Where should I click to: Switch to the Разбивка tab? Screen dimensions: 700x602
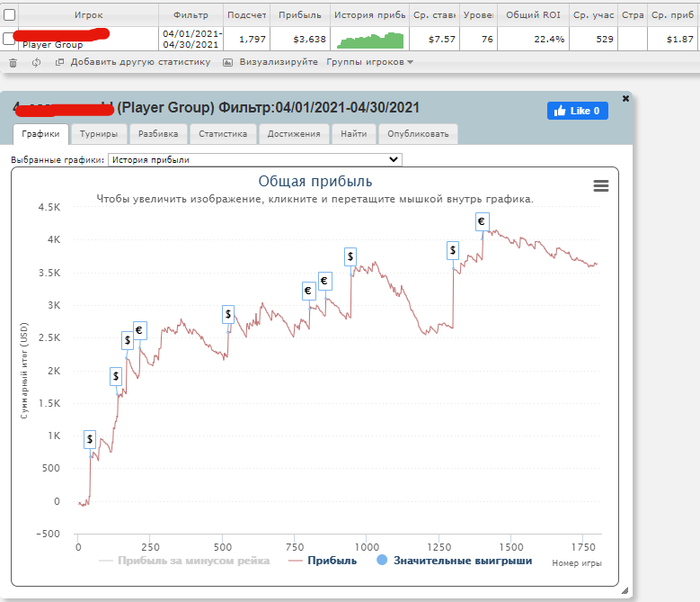[x=158, y=134]
